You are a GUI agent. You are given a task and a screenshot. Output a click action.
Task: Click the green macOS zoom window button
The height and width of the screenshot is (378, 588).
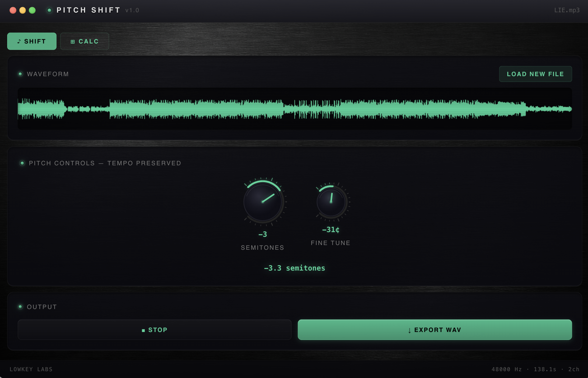click(32, 10)
